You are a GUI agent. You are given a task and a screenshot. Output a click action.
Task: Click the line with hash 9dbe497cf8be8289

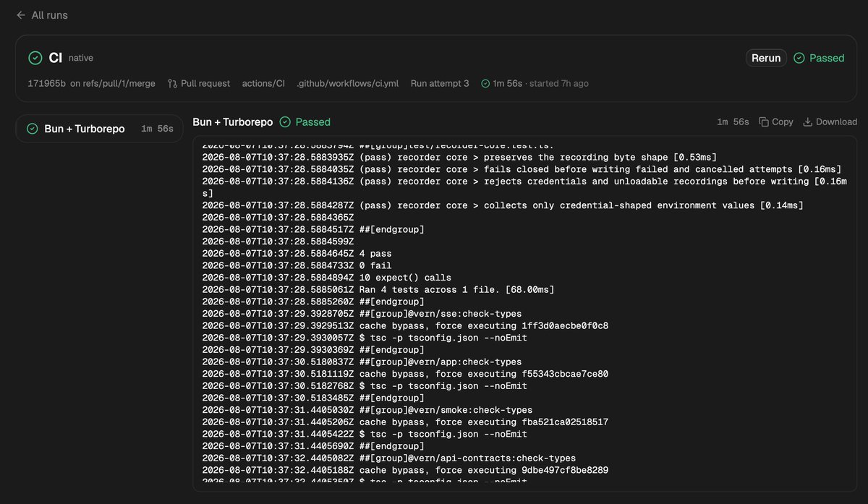(405, 470)
